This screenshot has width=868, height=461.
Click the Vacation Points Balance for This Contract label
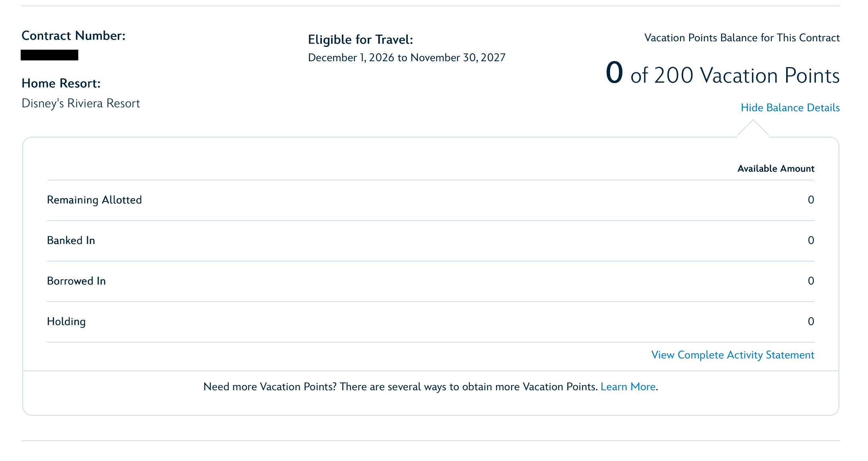click(x=742, y=38)
